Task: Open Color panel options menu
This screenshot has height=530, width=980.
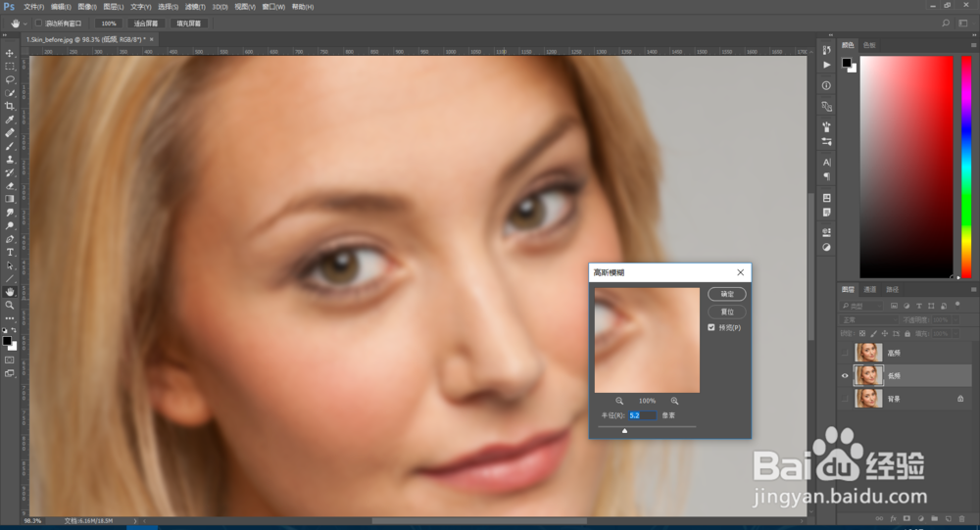Action: (973, 45)
